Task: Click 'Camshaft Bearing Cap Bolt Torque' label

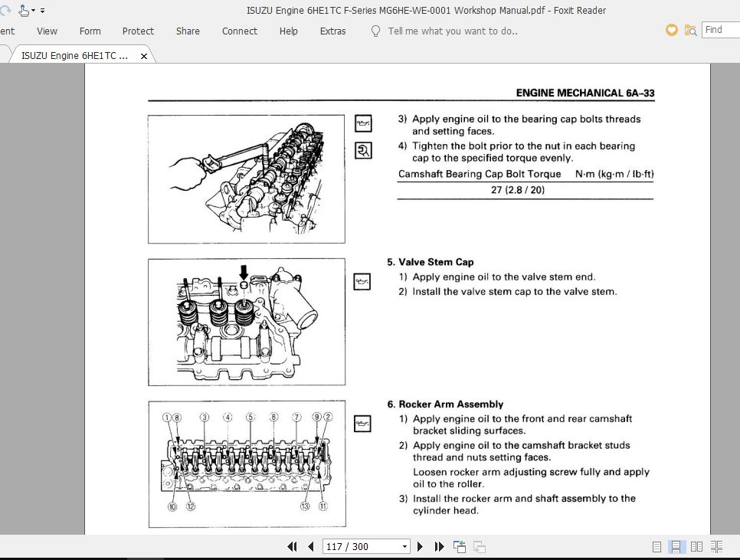Action: pyautogui.click(x=480, y=174)
